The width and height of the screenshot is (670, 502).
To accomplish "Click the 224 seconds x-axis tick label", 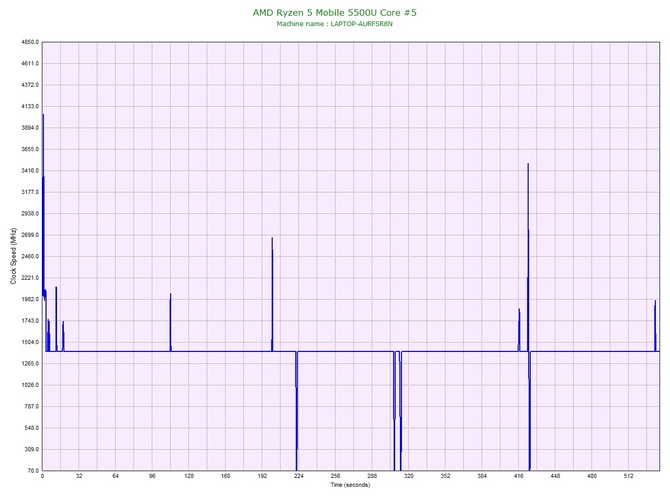I will tap(299, 476).
